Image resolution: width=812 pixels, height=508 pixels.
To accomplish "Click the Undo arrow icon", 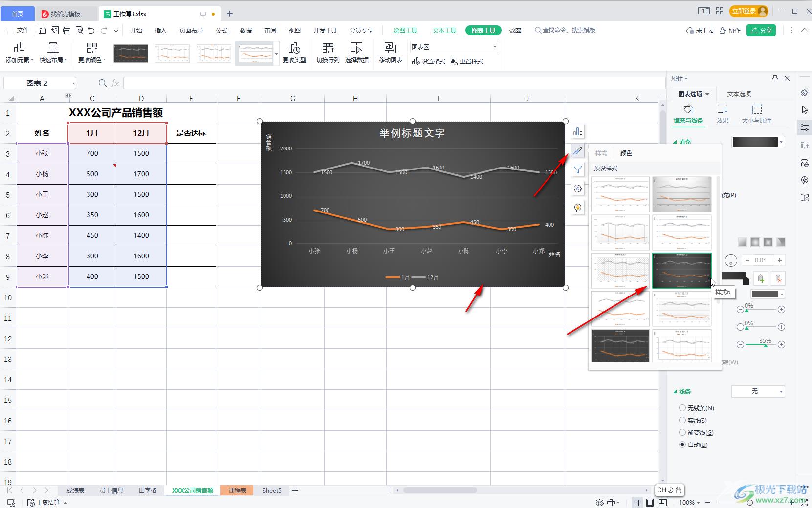I will tap(91, 30).
